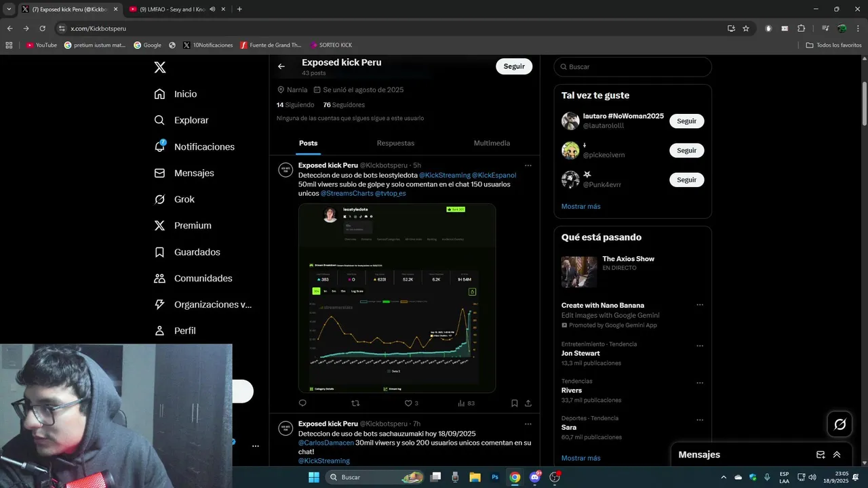Open the Chrome extensions puzzle icon
Viewport: 868px width, 488px height.
[801, 28]
